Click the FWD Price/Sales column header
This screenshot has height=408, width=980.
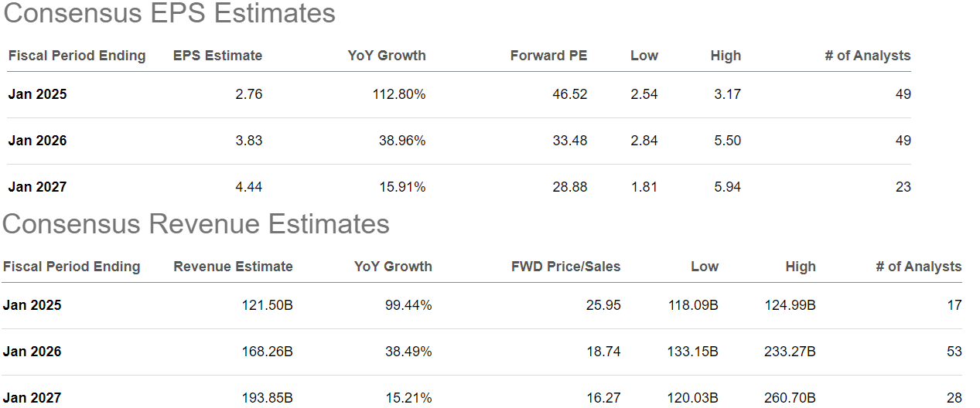[565, 267]
